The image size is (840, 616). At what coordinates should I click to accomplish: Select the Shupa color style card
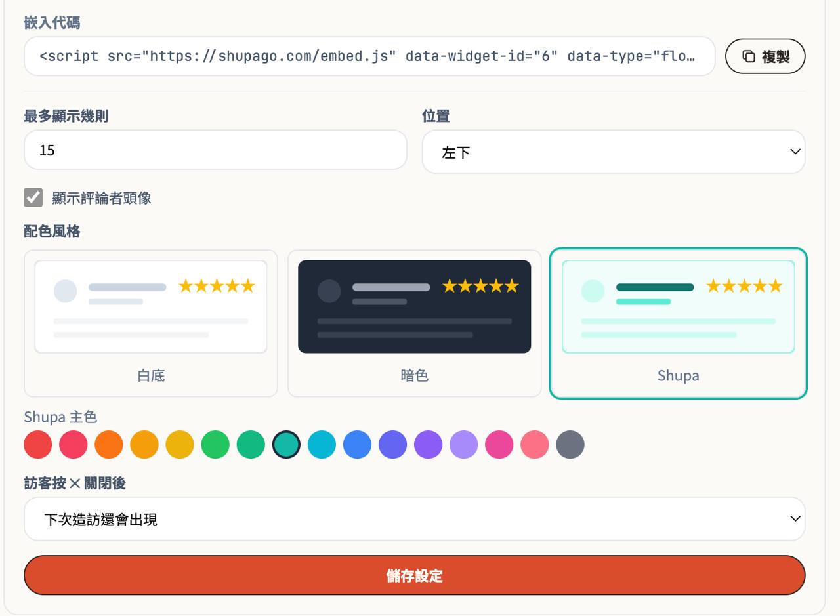click(679, 323)
